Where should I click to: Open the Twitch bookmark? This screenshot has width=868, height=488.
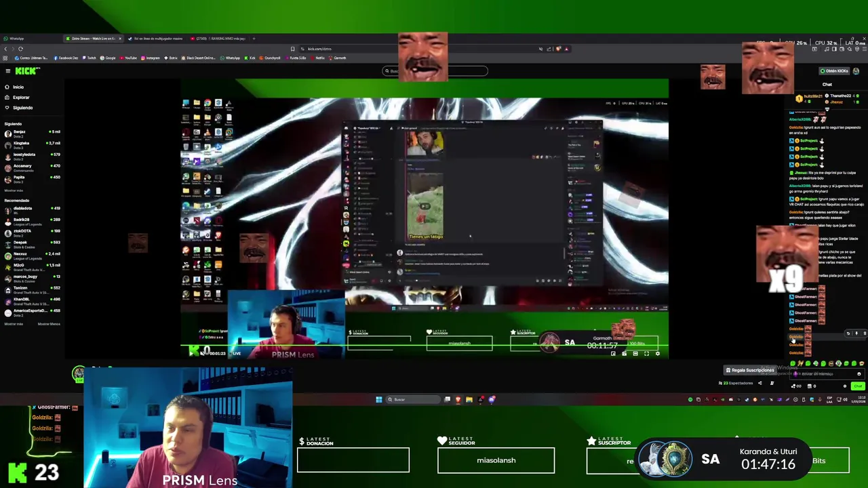pyautogui.click(x=89, y=58)
